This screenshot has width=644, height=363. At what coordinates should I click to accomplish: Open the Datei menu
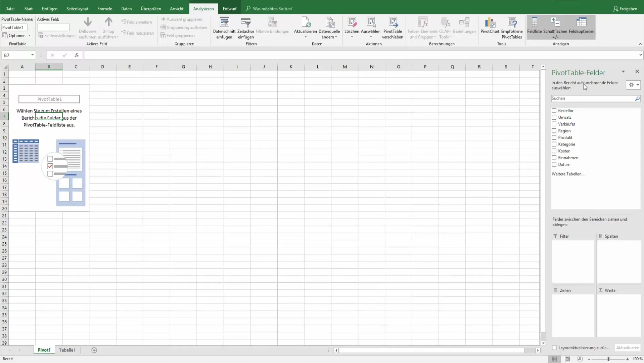[x=10, y=9]
